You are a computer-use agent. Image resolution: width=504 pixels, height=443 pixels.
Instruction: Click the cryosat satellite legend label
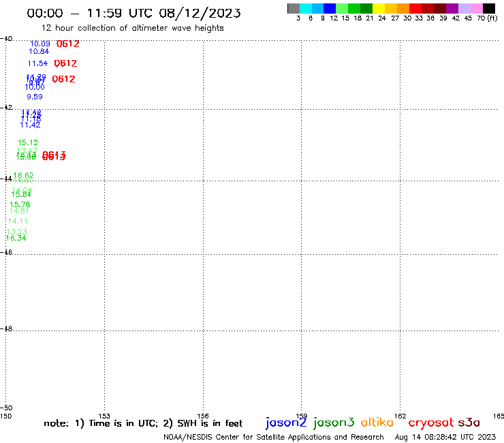coord(431,423)
